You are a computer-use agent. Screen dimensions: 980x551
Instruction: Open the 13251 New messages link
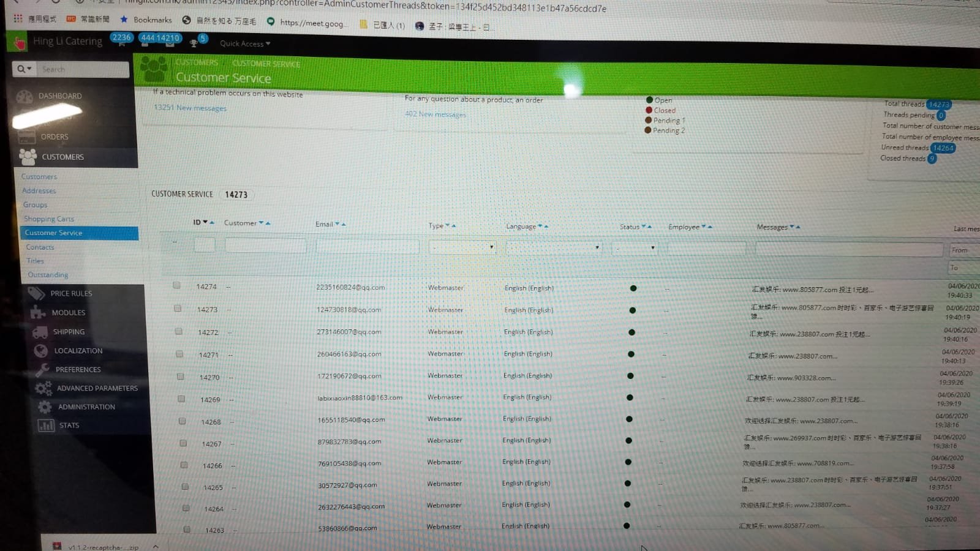[x=190, y=108]
